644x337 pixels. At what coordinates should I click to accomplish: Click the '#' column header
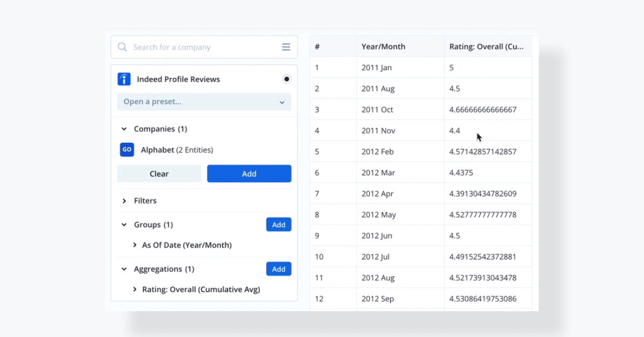(333, 47)
